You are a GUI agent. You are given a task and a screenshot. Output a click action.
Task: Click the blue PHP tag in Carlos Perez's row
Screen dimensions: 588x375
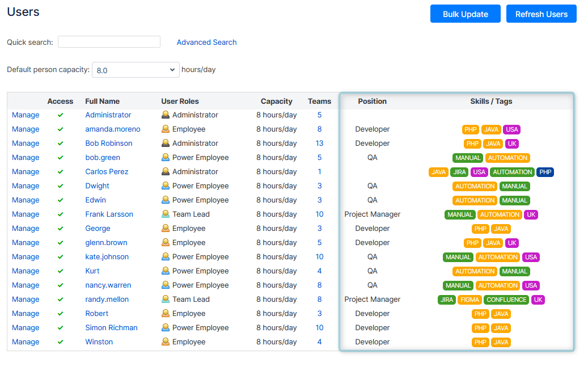pyautogui.click(x=544, y=172)
